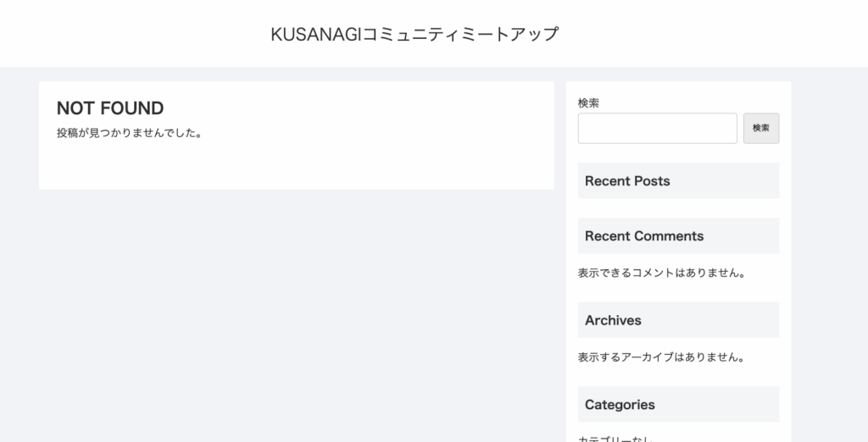Click the 投稿が見つかりませんでした message

click(x=129, y=133)
